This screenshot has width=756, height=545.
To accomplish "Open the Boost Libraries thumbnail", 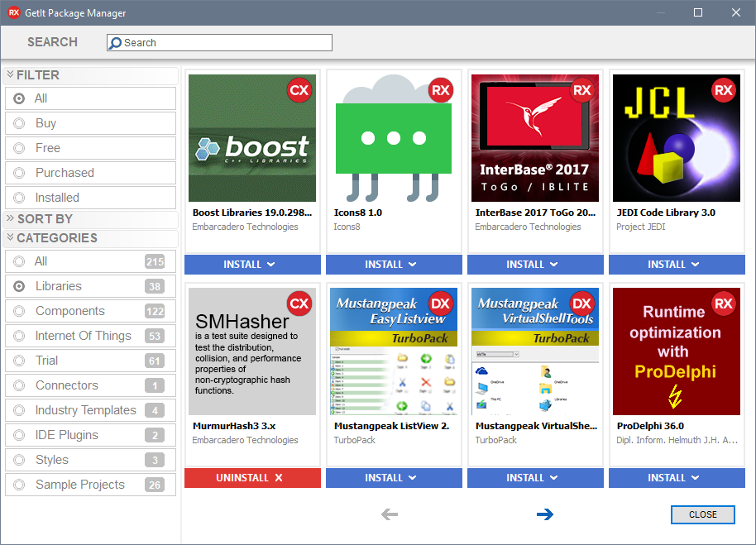I will (x=252, y=138).
